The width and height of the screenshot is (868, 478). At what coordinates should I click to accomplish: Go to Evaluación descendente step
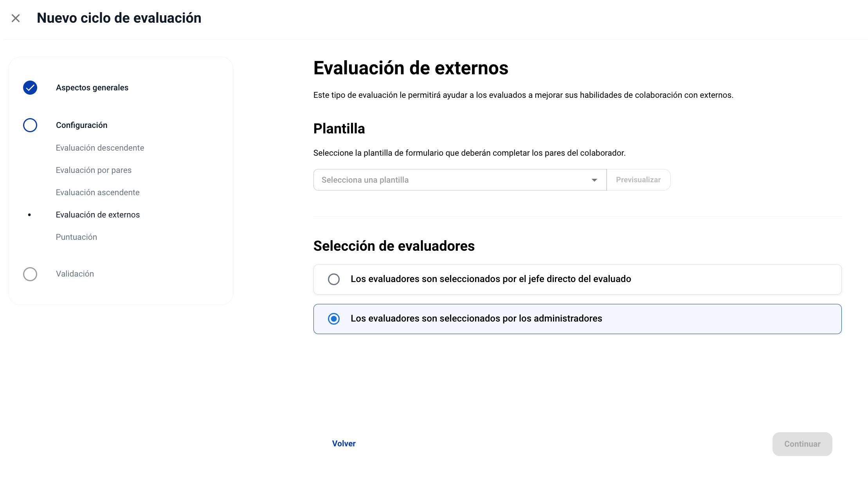100,148
